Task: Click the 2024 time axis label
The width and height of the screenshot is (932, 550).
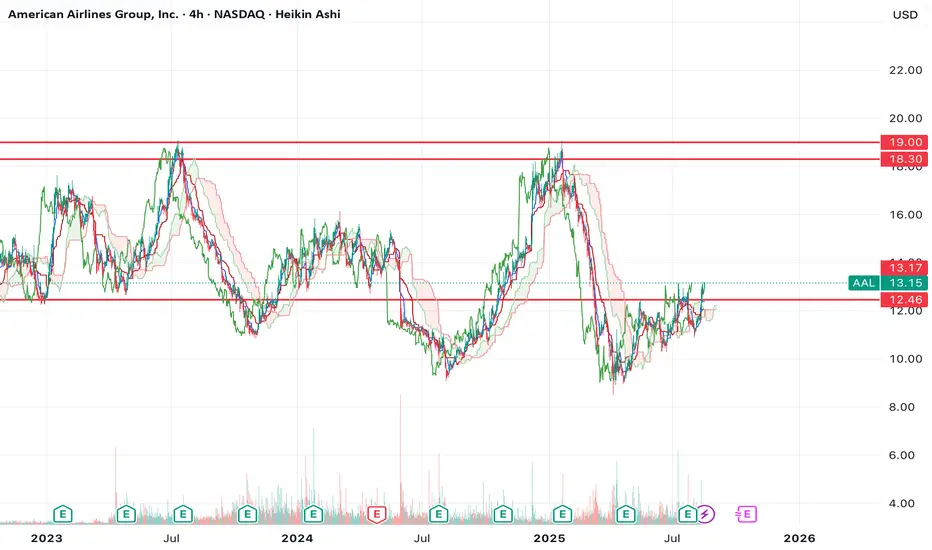Action: [297, 539]
